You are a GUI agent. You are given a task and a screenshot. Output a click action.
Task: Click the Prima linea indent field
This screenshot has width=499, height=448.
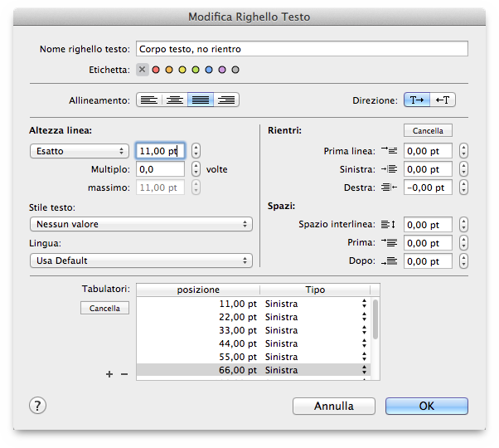pos(428,151)
